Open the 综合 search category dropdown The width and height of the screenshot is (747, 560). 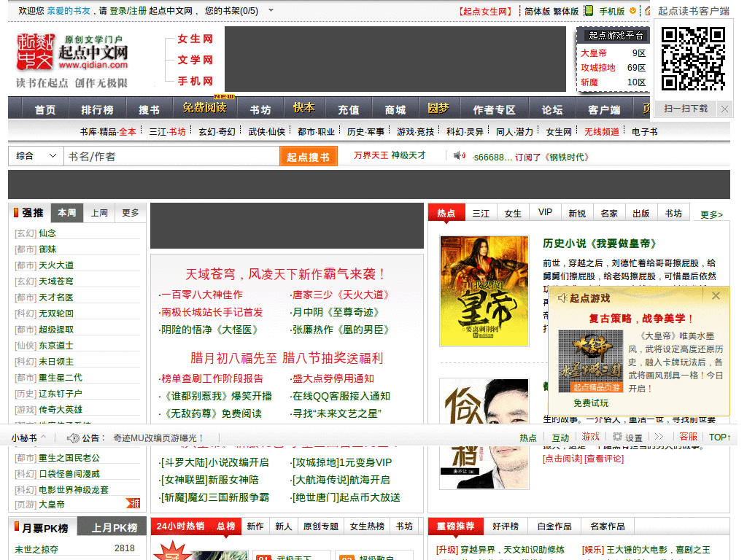36,156
